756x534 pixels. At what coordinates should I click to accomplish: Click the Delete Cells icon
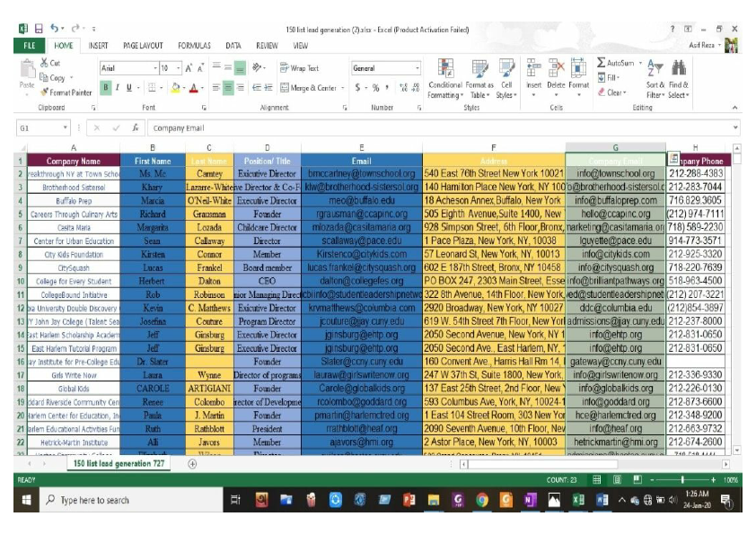pos(557,68)
